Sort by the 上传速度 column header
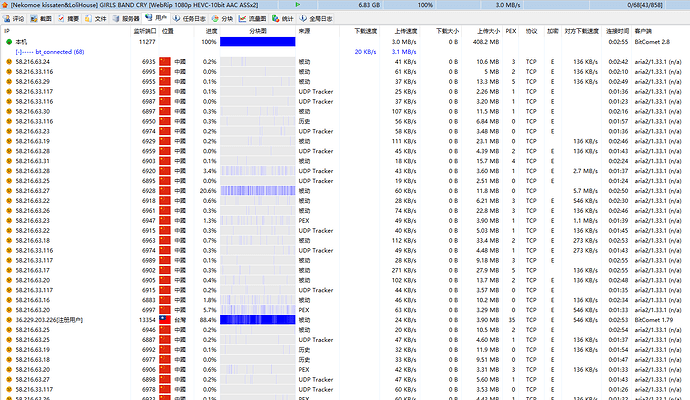690x400 pixels. (x=405, y=31)
